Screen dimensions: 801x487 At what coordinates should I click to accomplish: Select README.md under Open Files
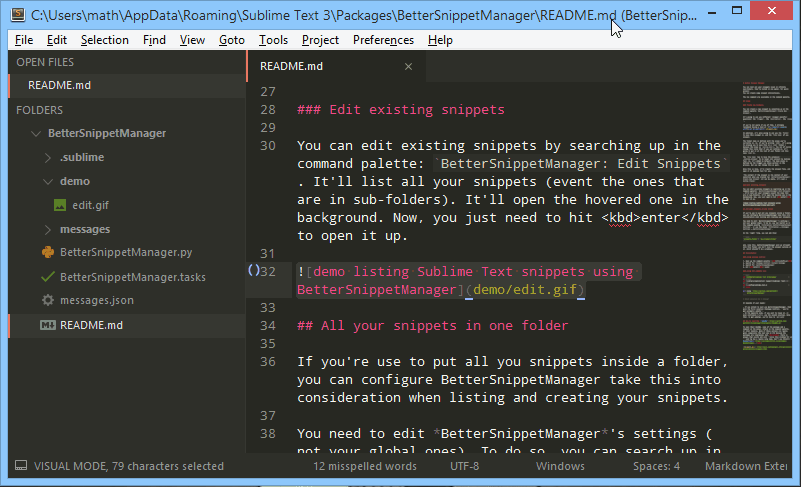point(127,85)
